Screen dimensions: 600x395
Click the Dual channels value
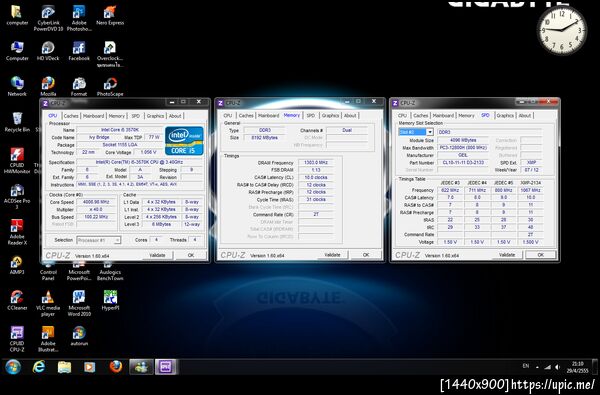tap(347, 130)
